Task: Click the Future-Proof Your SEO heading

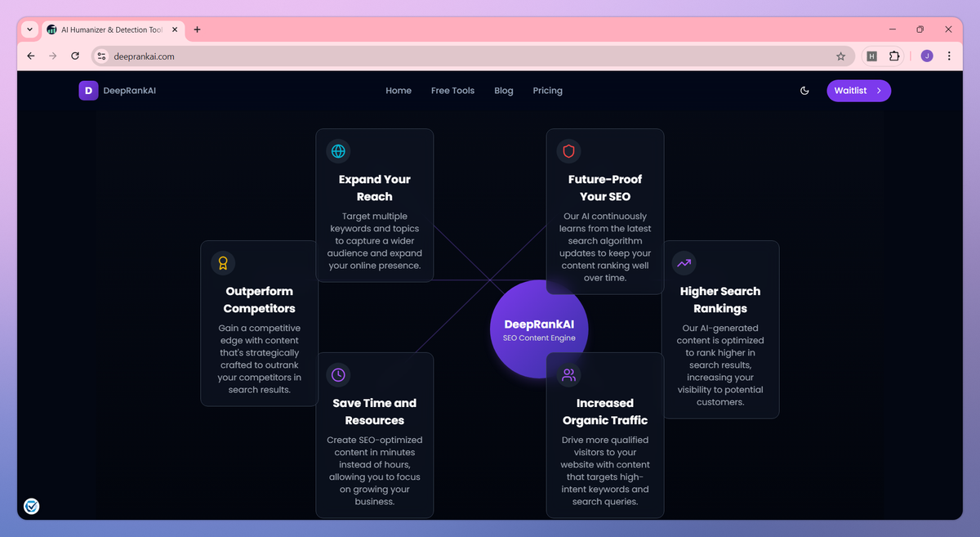Action: point(605,188)
